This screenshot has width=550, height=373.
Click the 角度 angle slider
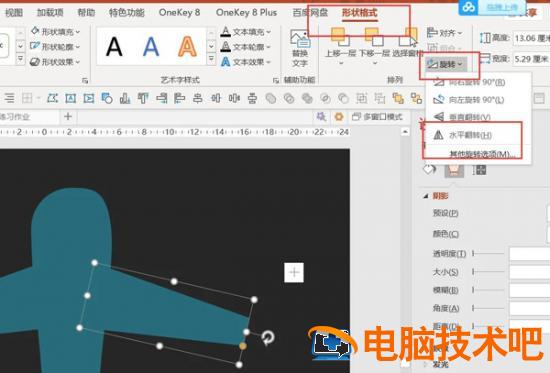click(488, 308)
